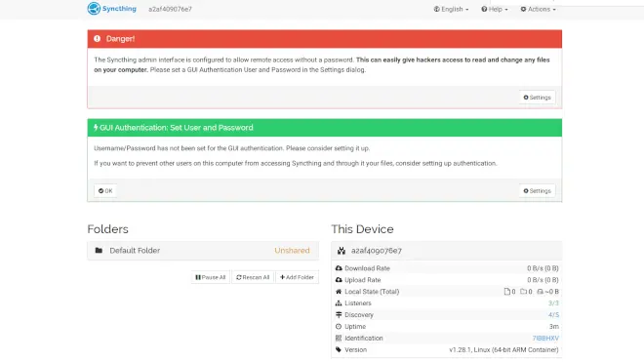Click the Syncthing logo icon
This screenshot has height=362, width=644.
(x=94, y=9)
